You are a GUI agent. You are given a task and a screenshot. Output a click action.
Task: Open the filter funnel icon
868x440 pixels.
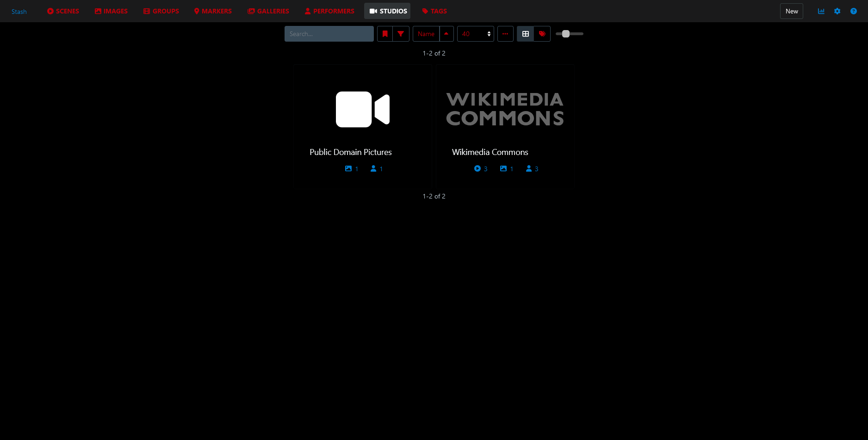coord(401,34)
